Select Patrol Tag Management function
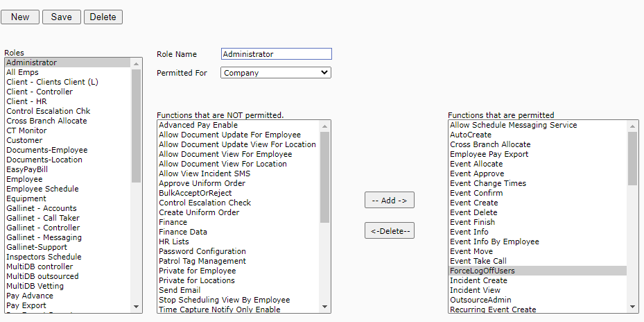This screenshot has width=644, height=322. coord(202,261)
